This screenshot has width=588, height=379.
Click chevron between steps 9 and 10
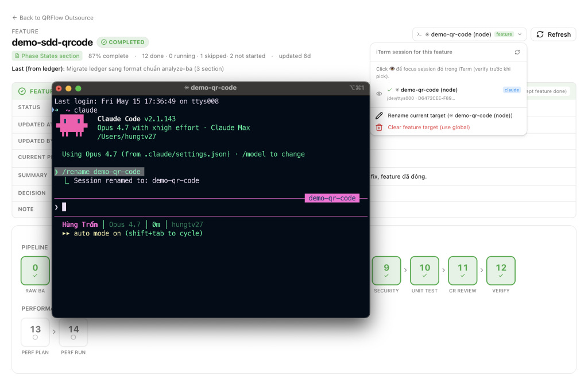(x=405, y=270)
